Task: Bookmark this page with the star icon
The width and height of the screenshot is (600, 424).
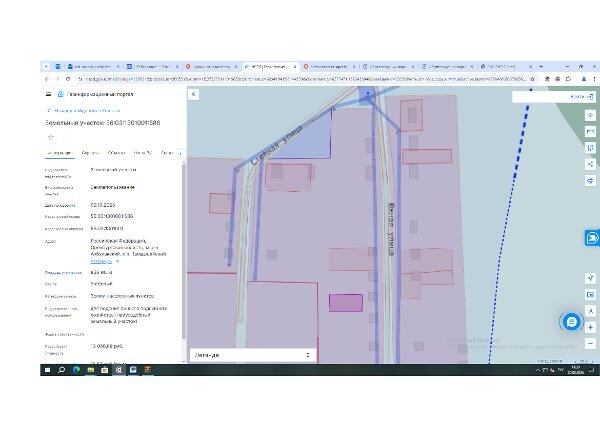Action: click(532, 79)
